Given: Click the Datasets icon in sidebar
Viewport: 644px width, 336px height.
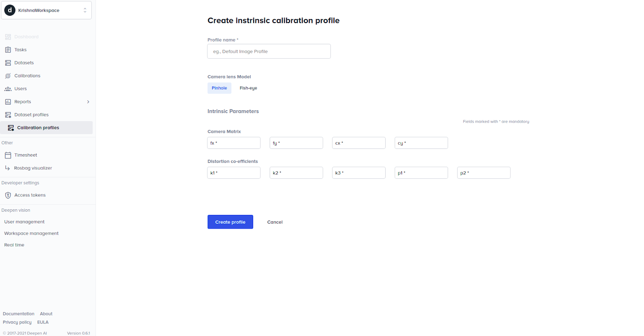Looking at the screenshot, I should pos(8,63).
